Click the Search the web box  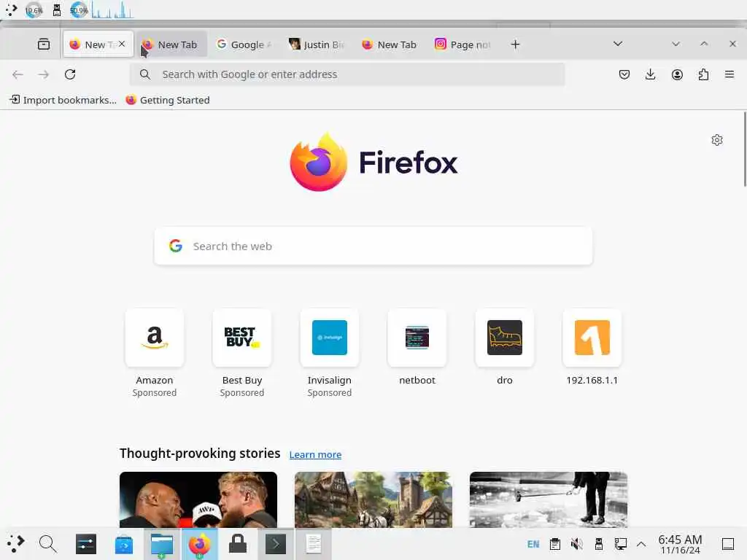[373, 246]
